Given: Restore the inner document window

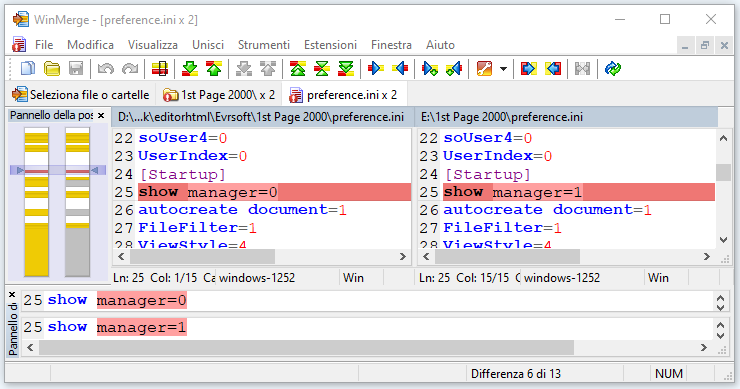Looking at the screenshot, I should point(705,45).
